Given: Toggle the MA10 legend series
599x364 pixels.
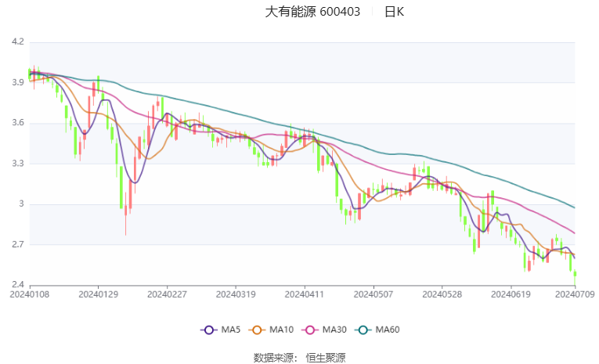Looking at the screenshot, I should tap(271, 330).
